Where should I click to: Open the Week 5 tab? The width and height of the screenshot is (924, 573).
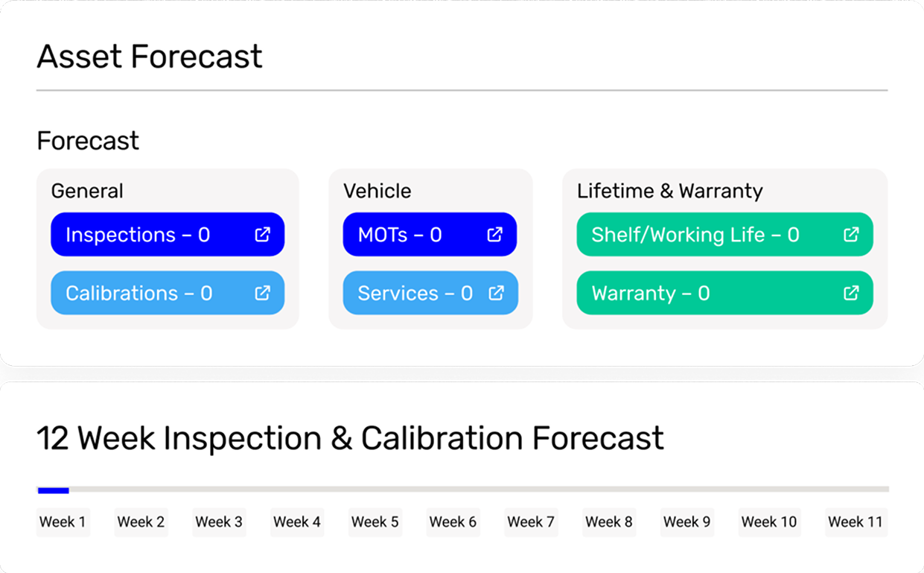(375, 522)
